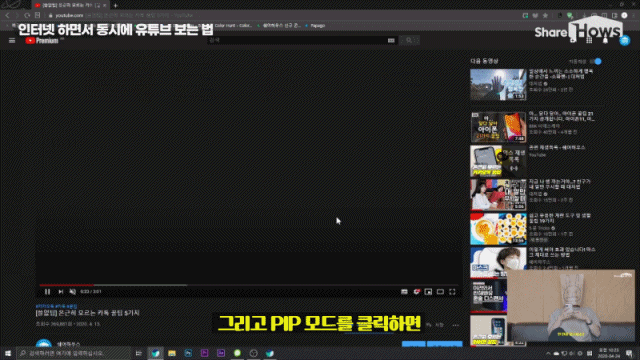Image resolution: width=640 pixels, height=360 pixels.
Task: Click the Windows taskbar search box
Action: click(x=73, y=353)
